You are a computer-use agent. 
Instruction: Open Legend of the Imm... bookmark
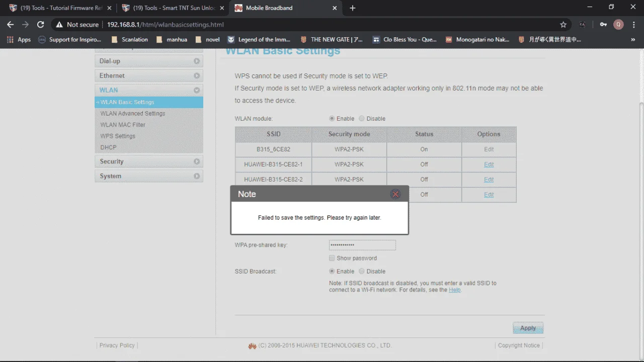tap(259, 39)
